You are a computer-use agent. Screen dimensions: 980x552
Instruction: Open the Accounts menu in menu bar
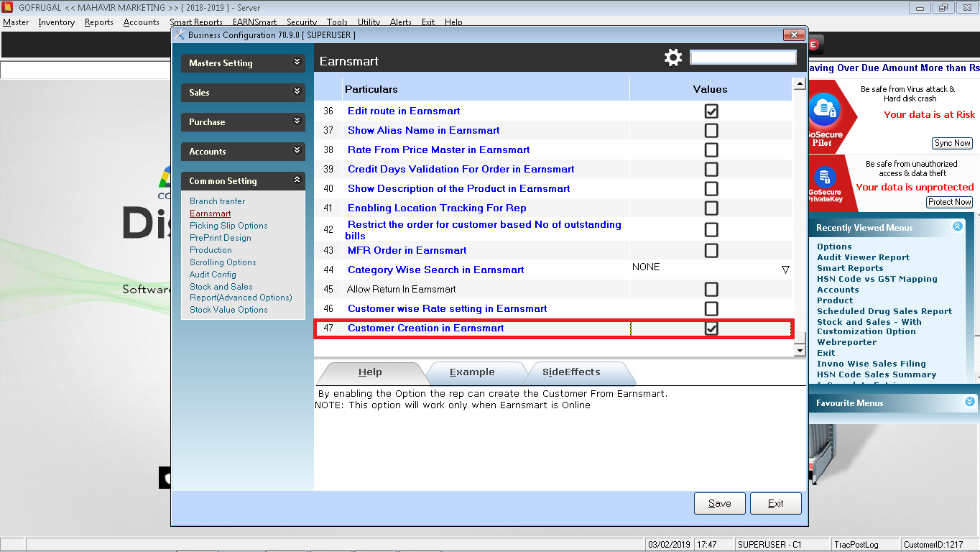[x=142, y=22]
